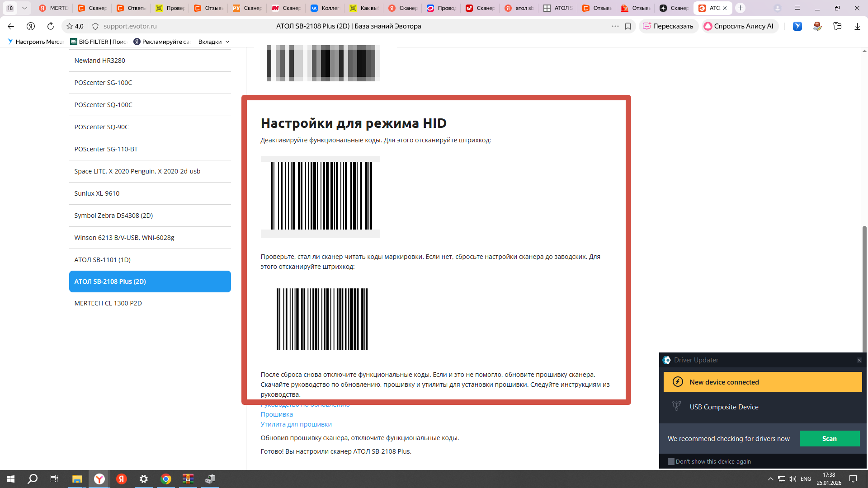Click the Scan button in Driver Updater
The image size is (868, 488).
click(830, 439)
